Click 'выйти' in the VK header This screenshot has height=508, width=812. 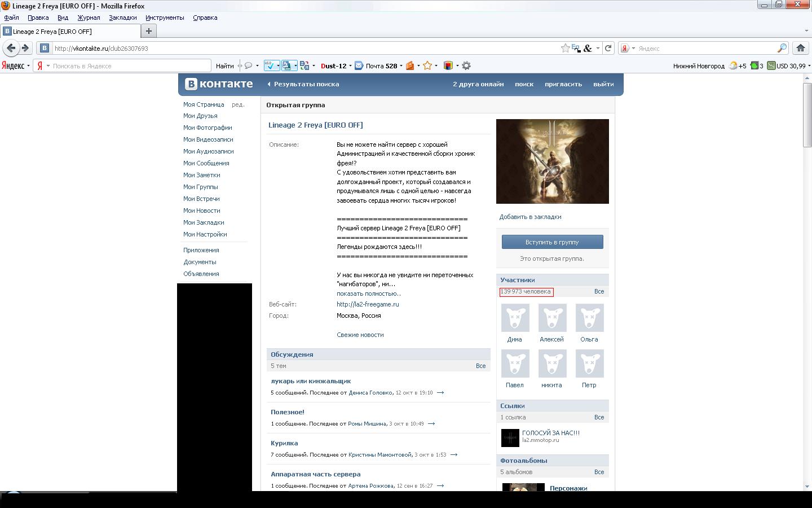point(603,84)
